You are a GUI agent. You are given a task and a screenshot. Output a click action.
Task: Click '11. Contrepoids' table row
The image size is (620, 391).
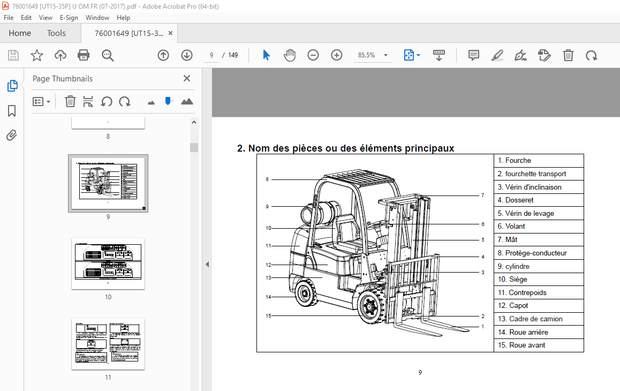539,293
